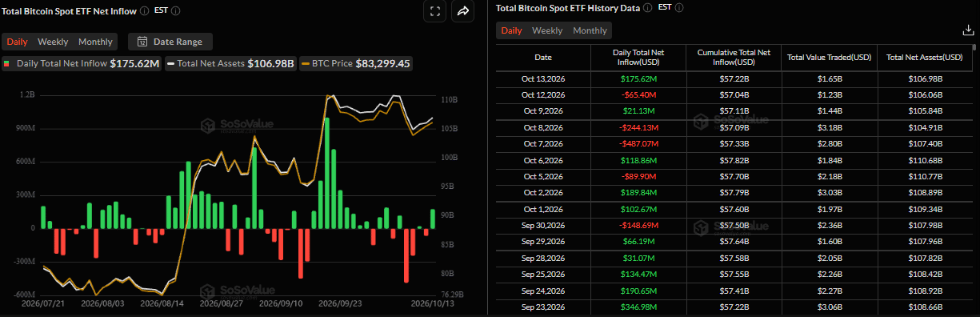Select the Oct 13,2026 row date

click(543, 79)
